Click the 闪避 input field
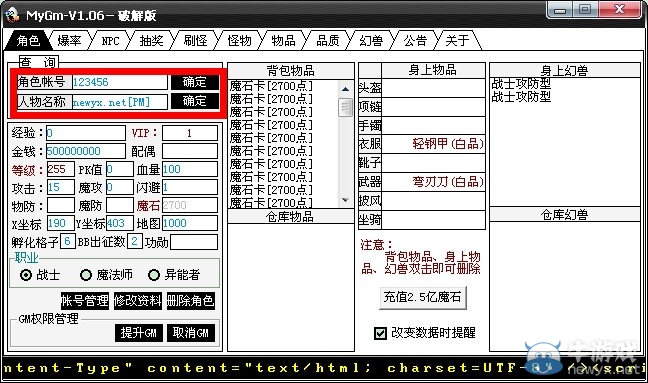 pyautogui.click(x=190, y=187)
